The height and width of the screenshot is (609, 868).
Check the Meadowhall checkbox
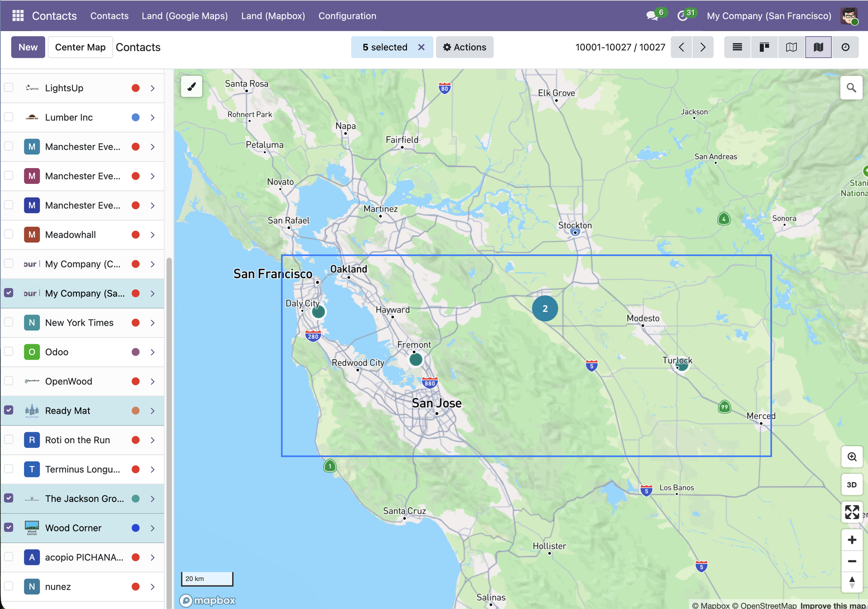click(x=9, y=234)
